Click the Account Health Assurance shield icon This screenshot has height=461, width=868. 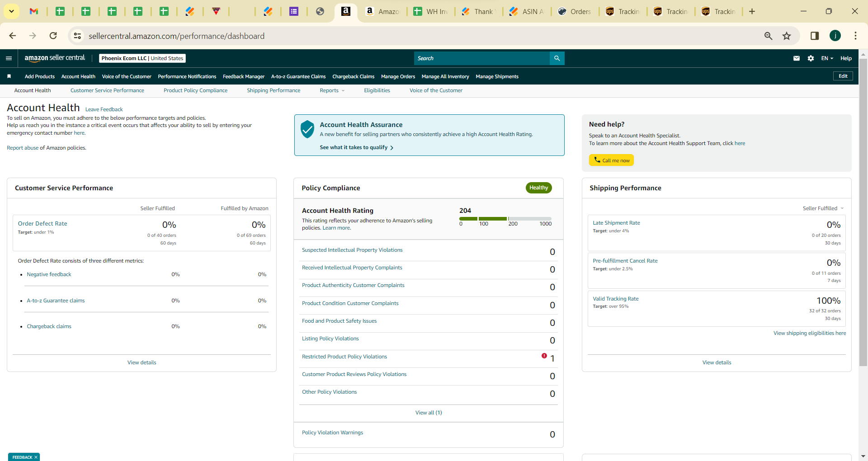(x=307, y=129)
